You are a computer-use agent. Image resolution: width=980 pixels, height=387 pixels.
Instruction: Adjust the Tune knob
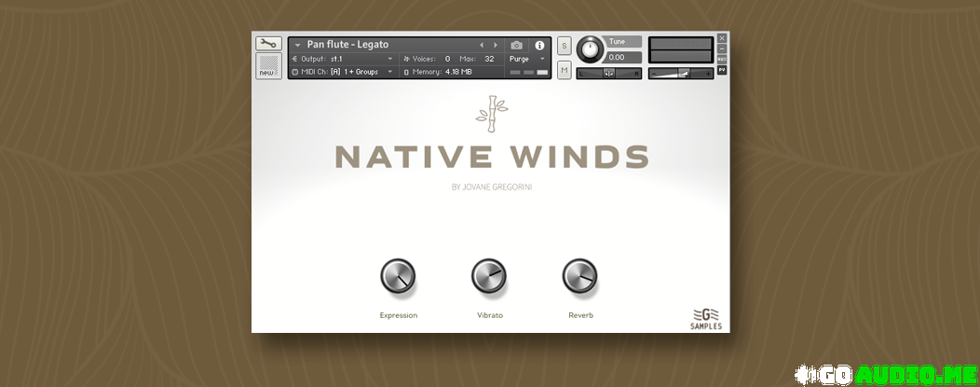click(590, 48)
